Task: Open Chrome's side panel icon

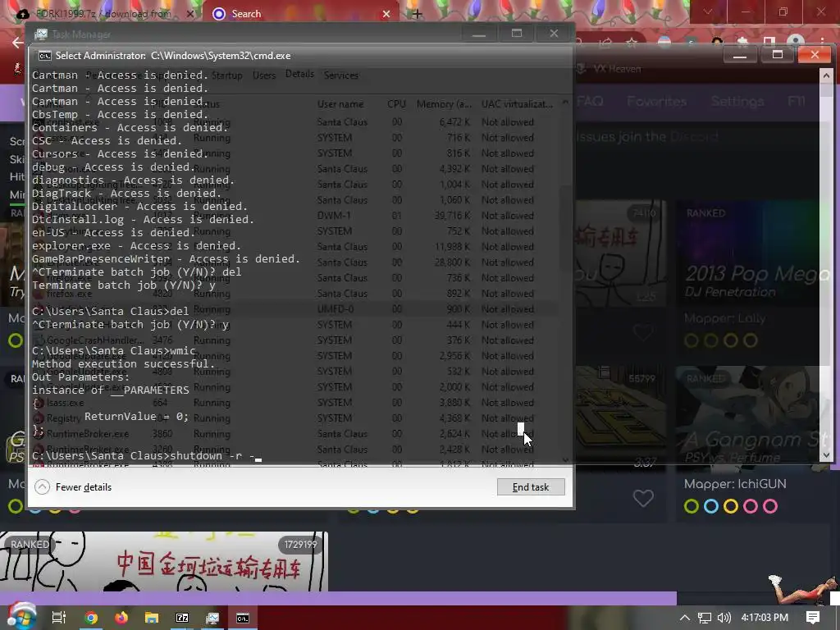Action: pyautogui.click(x=769, y=43)
